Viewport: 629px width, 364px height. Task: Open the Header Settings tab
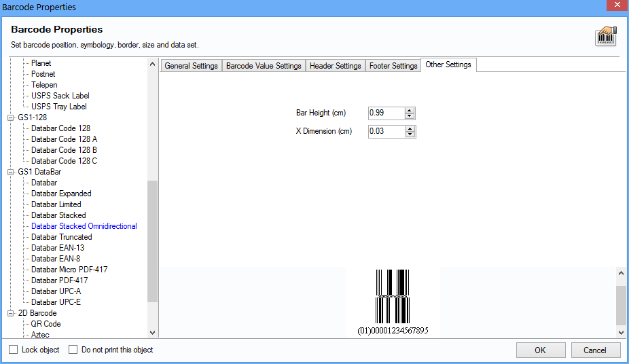336,66
